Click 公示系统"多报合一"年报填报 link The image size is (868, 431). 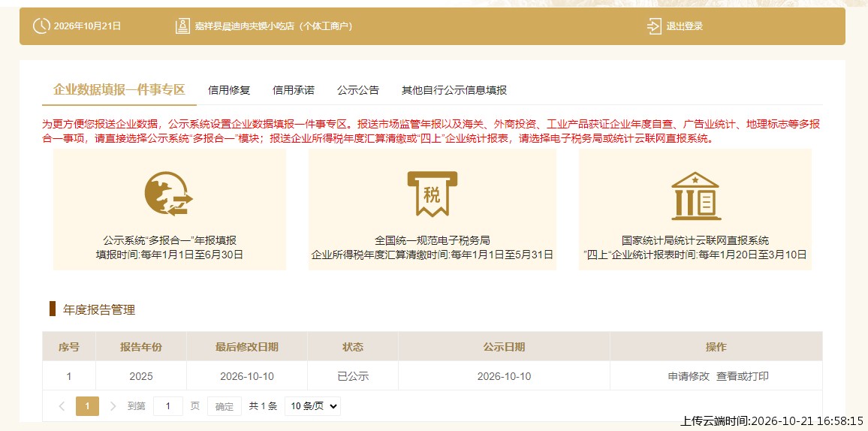[x=170, y=241]
